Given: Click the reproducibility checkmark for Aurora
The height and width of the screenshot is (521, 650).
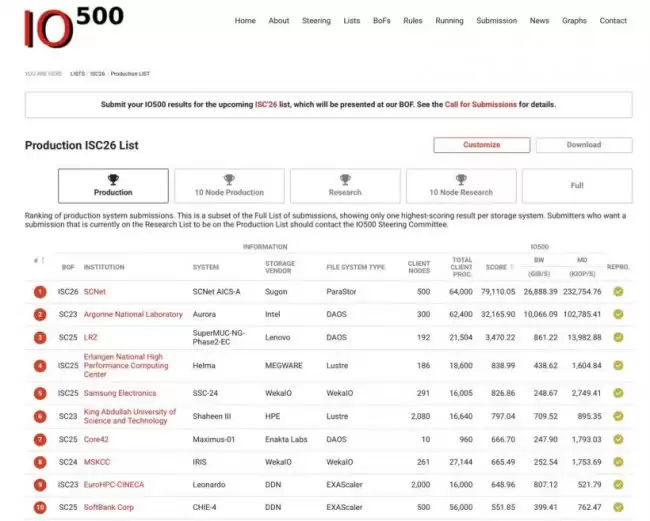Looking at the screenshot, I should [618, 315].
